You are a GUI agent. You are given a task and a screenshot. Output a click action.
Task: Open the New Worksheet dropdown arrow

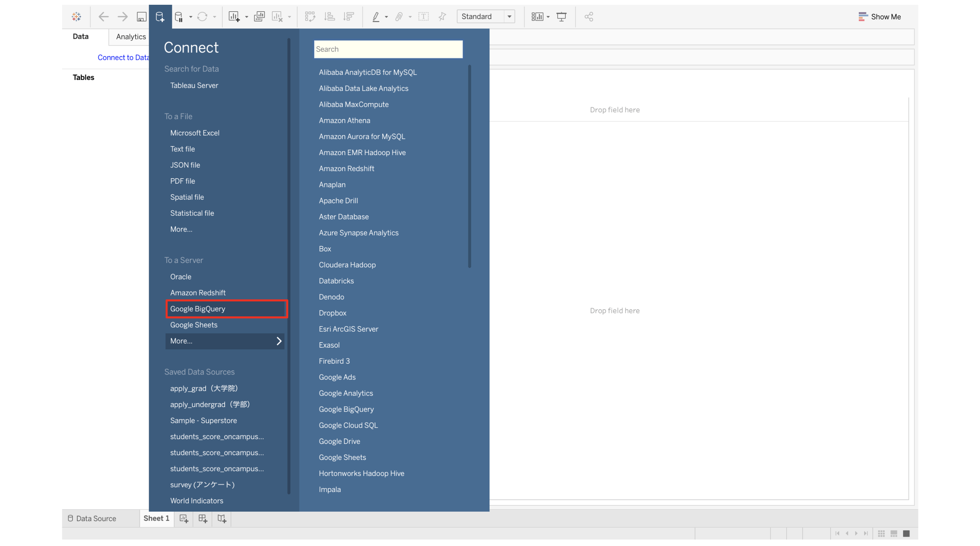[x=246, y=17]
